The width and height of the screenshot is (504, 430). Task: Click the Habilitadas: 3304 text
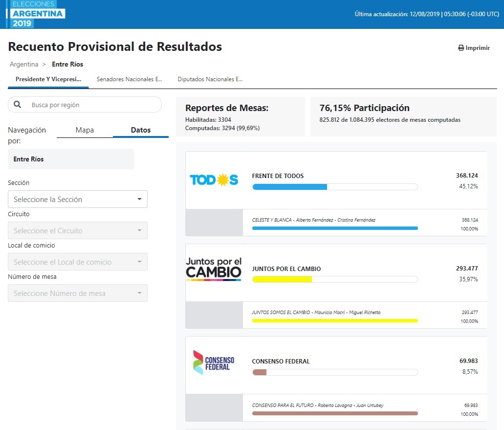(x=208, y=120)
